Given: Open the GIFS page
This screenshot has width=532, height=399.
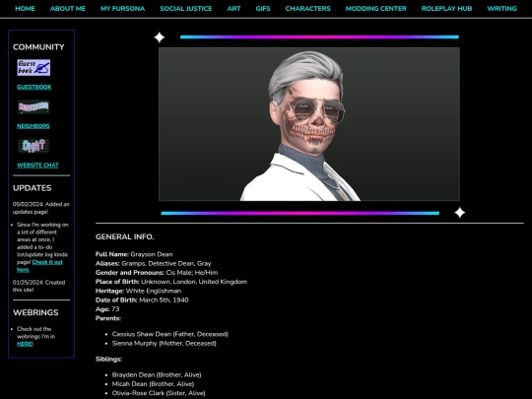Looking at the screenshot, I should pos(263,9).
